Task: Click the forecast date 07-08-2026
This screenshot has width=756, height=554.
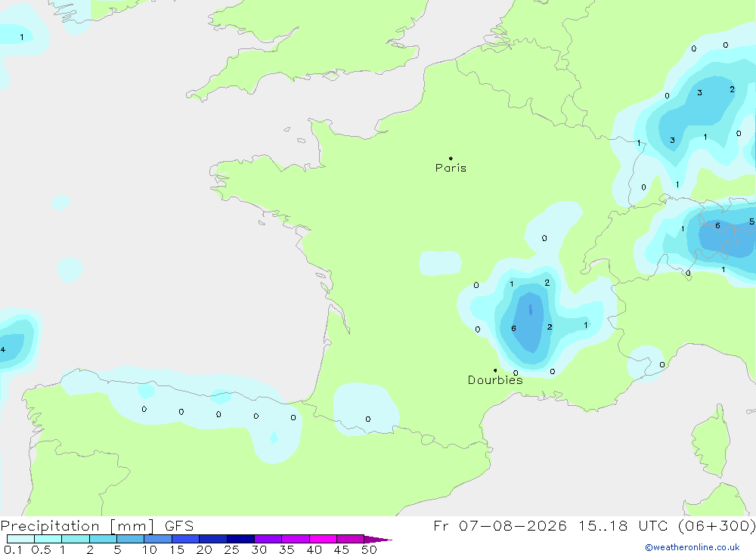Action: click(513, 525)
